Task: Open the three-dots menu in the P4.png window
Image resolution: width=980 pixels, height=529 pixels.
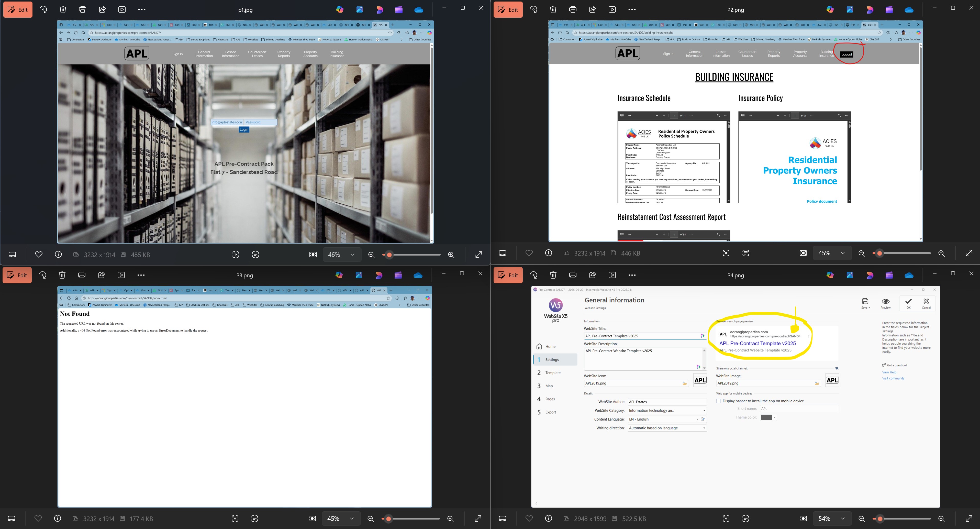Action: tap(631, 275)
